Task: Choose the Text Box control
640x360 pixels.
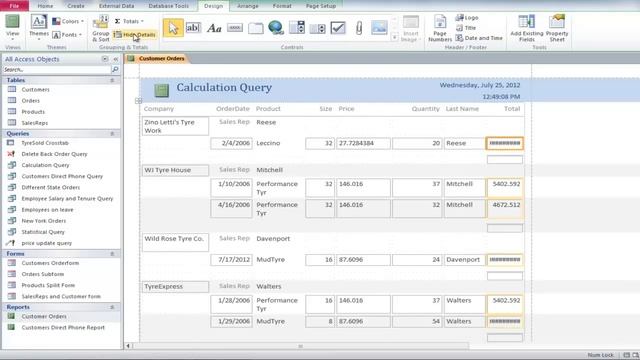Action: pos(193,28)
